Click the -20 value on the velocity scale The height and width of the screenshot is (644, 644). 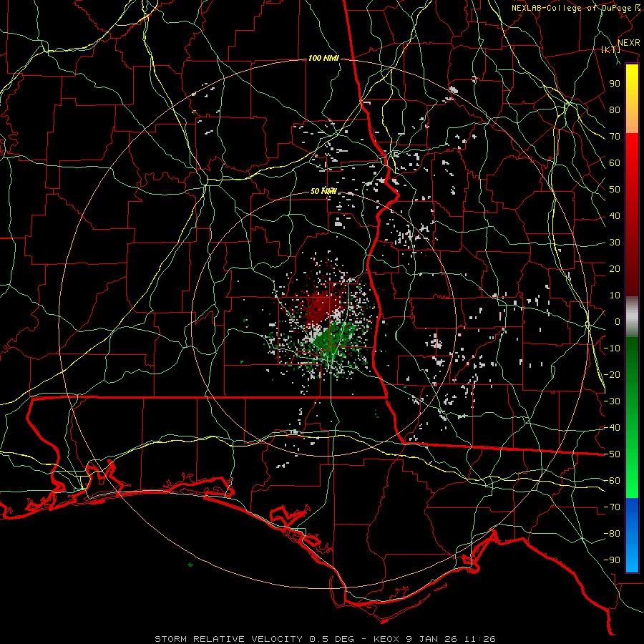click(612, 375)
